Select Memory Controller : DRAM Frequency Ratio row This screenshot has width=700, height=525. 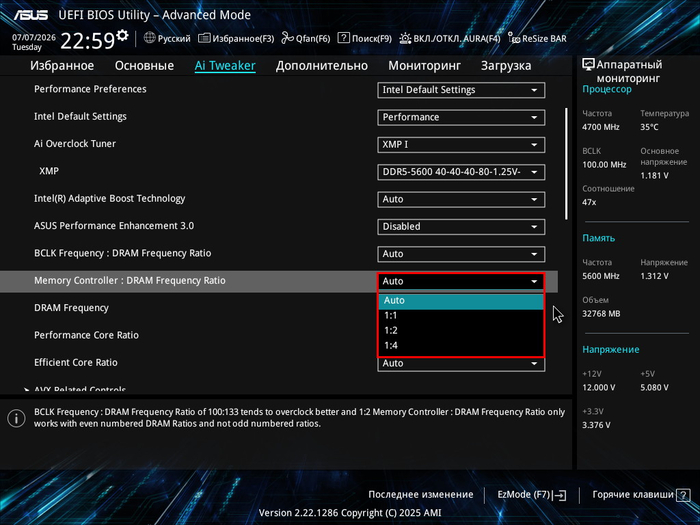pos(279,281)
